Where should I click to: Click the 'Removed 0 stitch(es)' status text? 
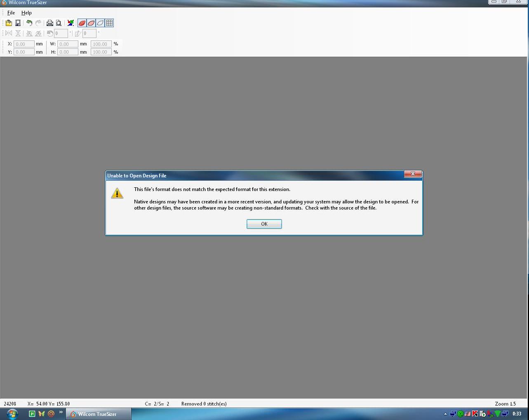204,404
